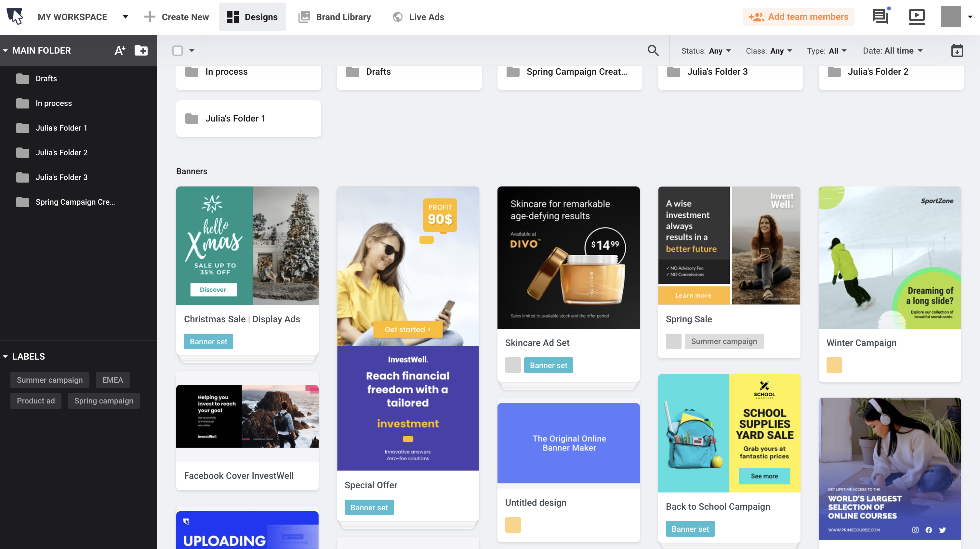Open the Skincare Ad Set thumbnail
This screenshot has height=549, width=980.
click(x=568, y=257)
